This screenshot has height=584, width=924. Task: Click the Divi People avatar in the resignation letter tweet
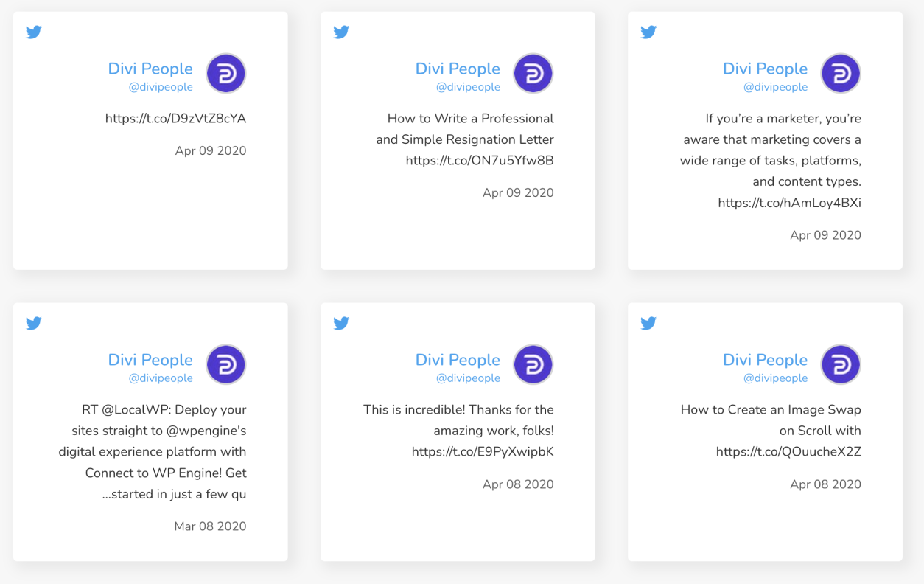[x=533, y=74]
